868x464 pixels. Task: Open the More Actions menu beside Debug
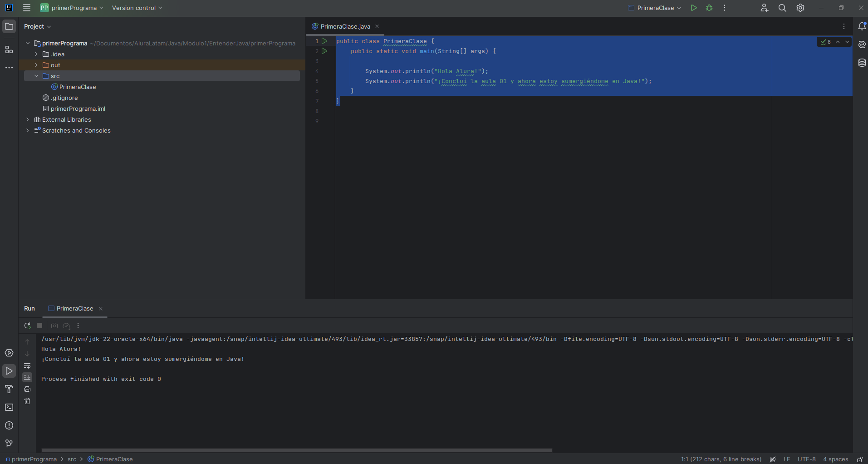click(725, 8)
